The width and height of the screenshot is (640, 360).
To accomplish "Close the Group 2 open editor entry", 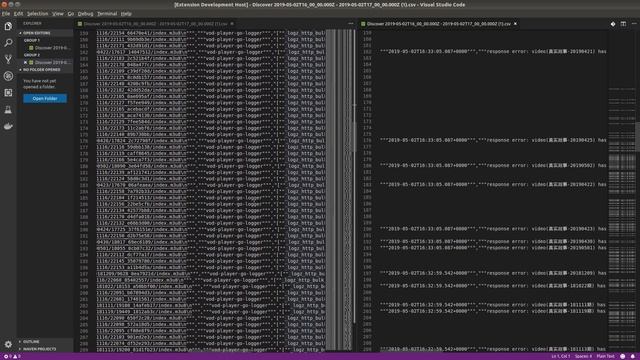I will click(25, 62).
